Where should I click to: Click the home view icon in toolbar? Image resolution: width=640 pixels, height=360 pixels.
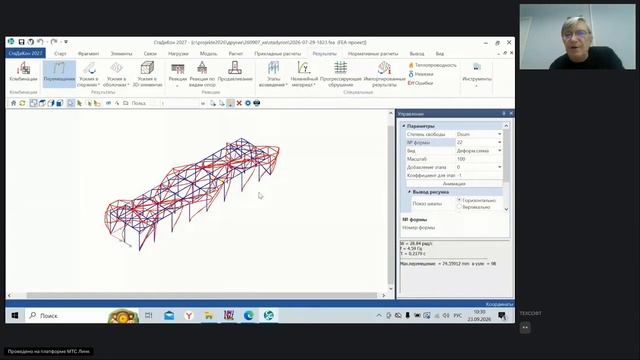point(13,103)
